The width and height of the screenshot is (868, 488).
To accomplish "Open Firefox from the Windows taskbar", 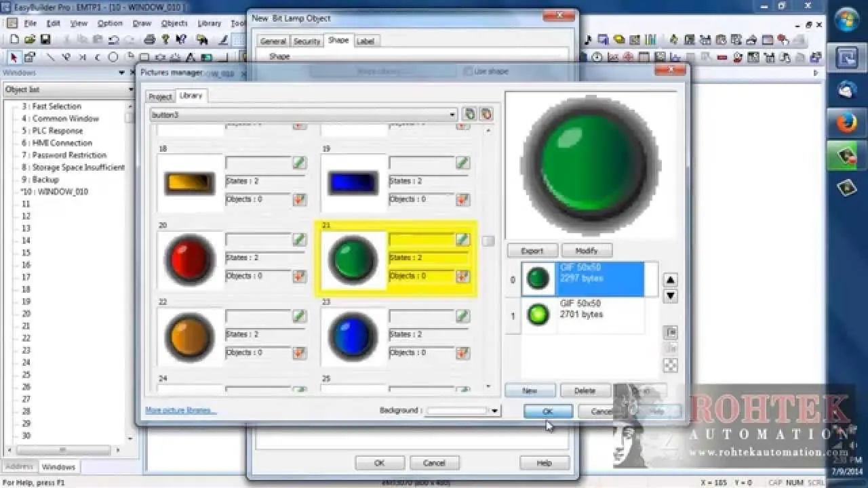I will (846, 123).
